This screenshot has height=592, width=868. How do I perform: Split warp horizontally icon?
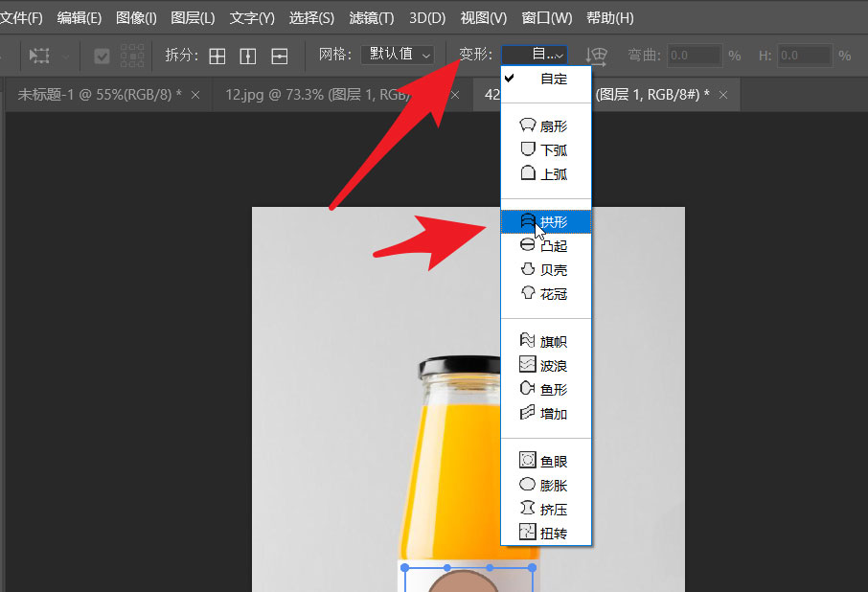pyautogui.click(x=279, y=56)
